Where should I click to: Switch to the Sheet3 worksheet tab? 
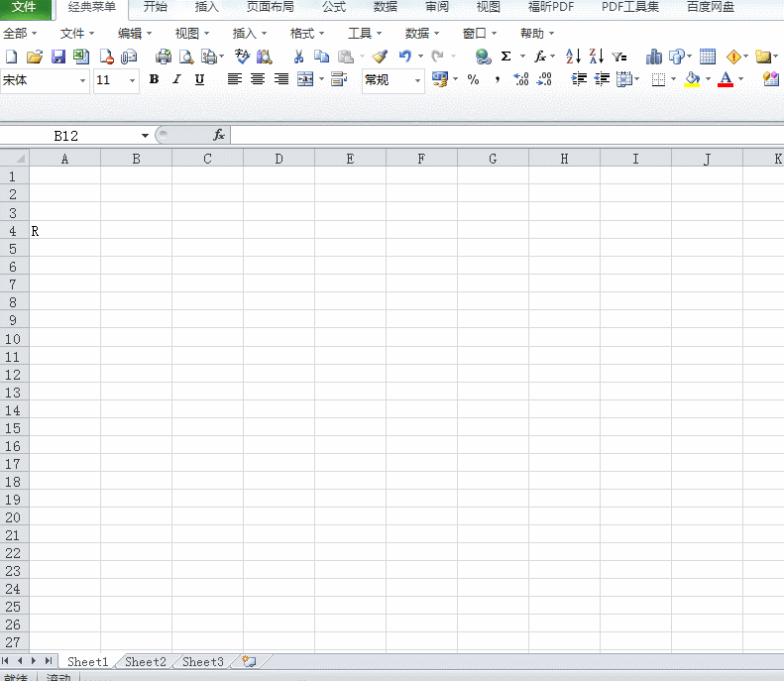pyautogui.click(x=203, y=661)
